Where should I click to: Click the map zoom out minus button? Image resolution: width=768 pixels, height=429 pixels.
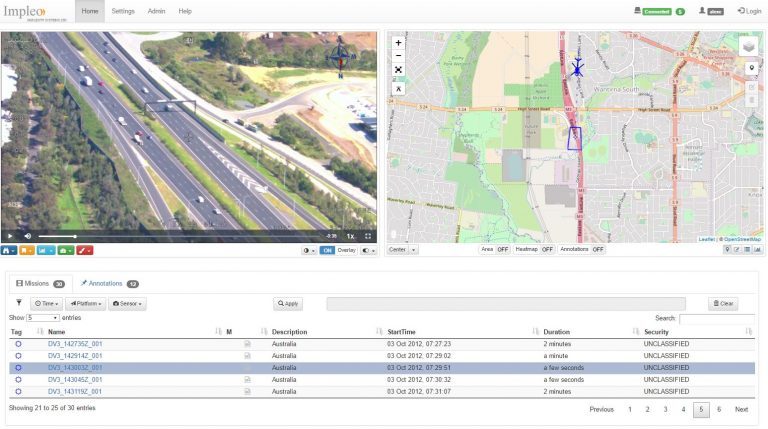[x=398, y=56]
